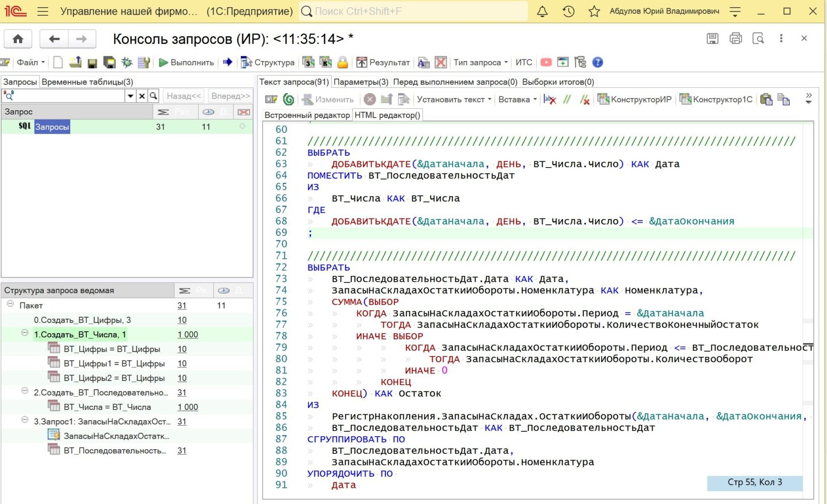Click the red YouTube icon
827x504 pixels.
point(546,62)
